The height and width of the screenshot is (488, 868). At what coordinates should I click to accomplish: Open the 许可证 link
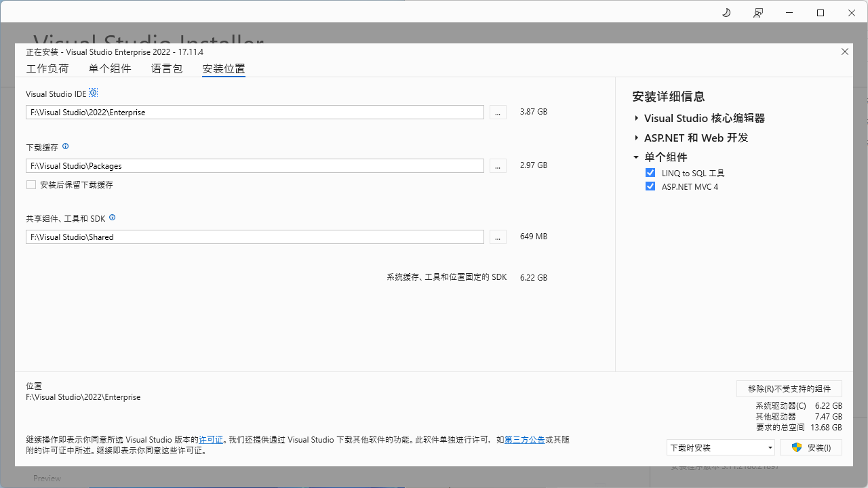tap(211, 440)
